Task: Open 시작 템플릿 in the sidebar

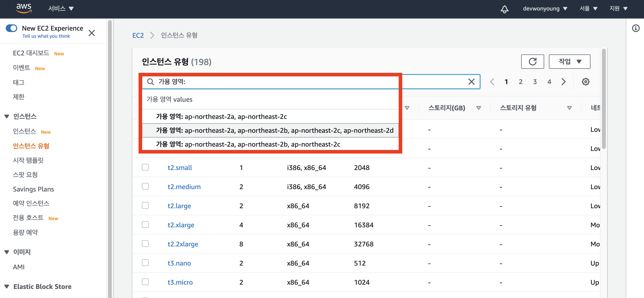Action: (x=28, y=160)
